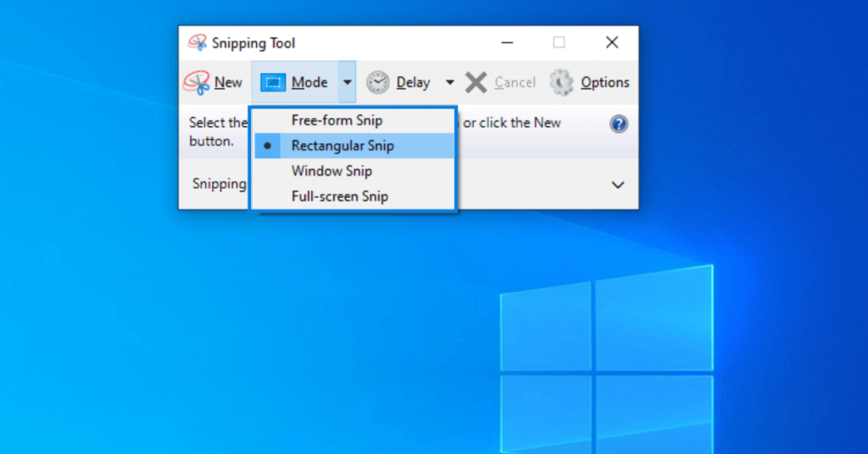
Task: Click the Mode rectangle icon
Action: [x=273, y=83]
